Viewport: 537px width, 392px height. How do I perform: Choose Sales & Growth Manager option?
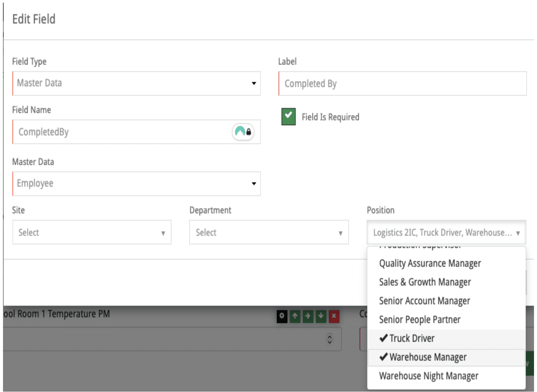[x=425, y=282]
